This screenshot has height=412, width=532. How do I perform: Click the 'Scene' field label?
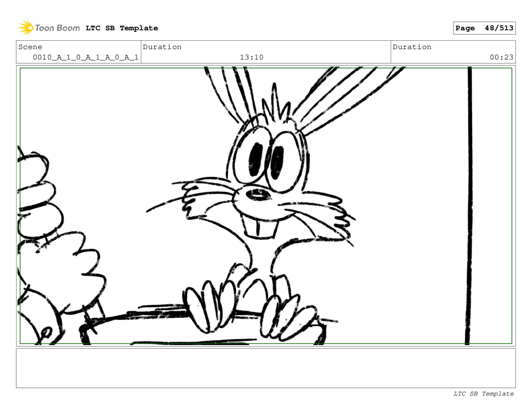point(30,47)
